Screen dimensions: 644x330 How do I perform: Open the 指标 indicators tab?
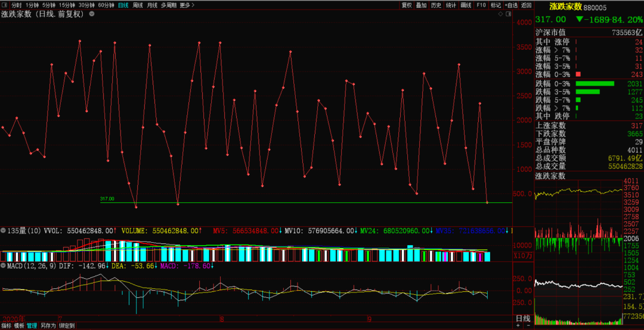[6, 325]
